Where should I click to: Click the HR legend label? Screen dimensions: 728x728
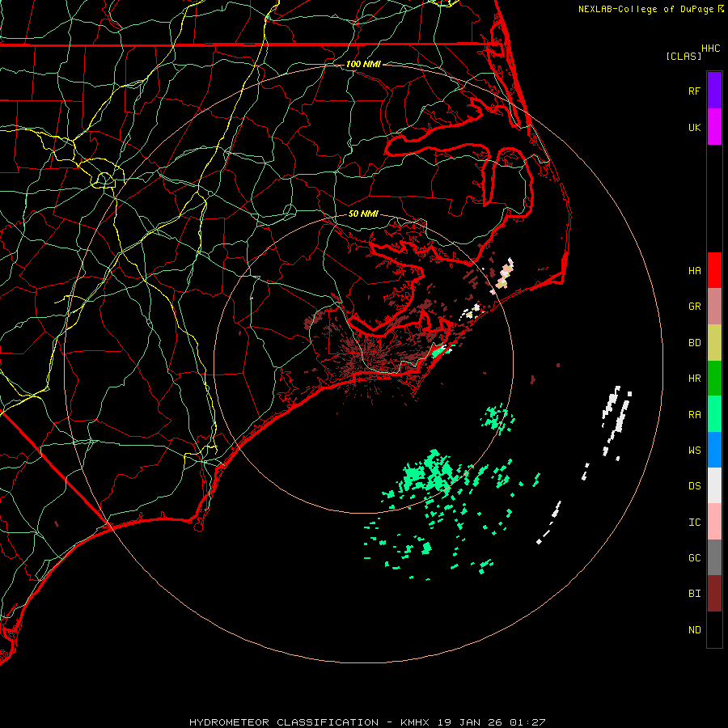pyautogui.click(x=694, y=379)
